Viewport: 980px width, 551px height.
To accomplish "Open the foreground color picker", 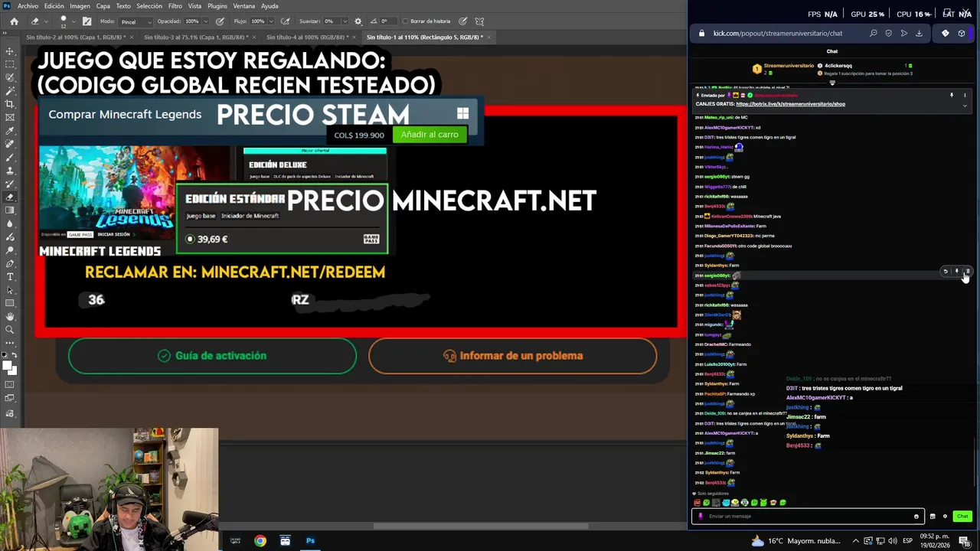I will click(x=8, y=365).
